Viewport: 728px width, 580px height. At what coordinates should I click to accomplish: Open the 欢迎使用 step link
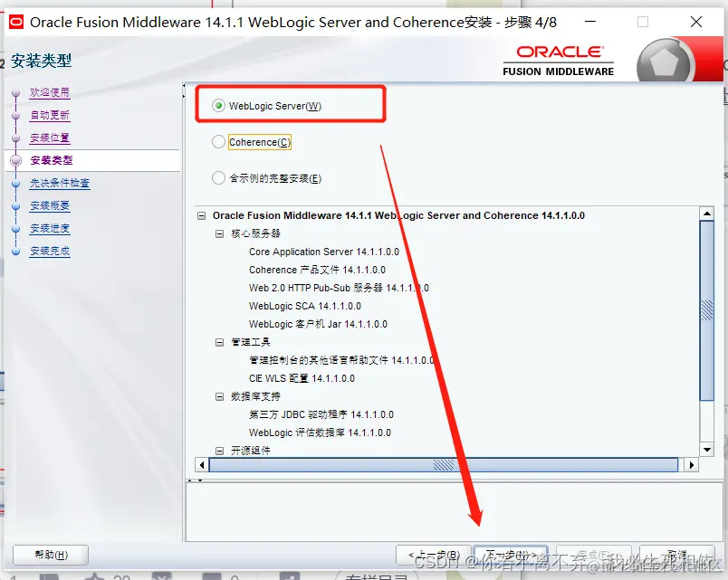pyautogui.click(x=50, y=92)
